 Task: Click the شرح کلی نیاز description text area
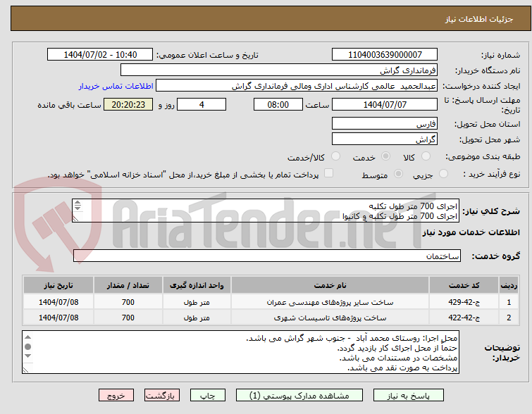coord(266,211)
